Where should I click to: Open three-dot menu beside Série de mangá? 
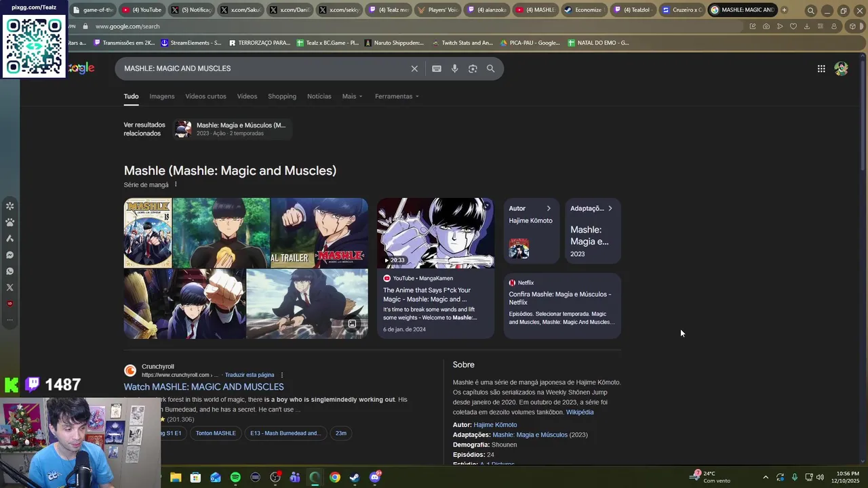pyautogui.click(x=176, y=184)
